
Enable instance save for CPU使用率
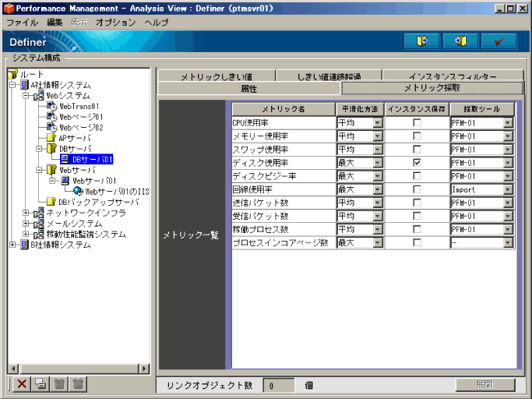417,122
